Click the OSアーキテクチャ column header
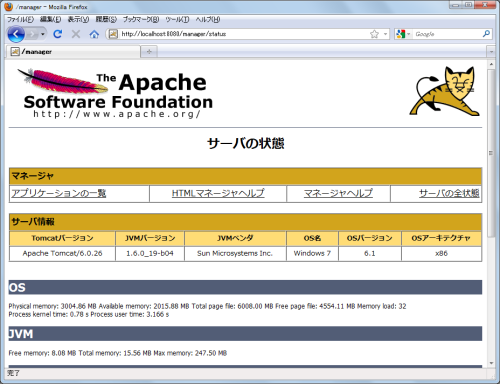The image size is (500, 384). pos(441,238)
